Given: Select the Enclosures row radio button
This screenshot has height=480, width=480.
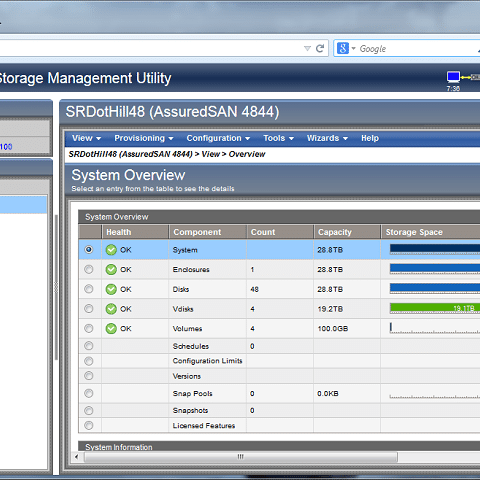Looking at the screenshot, I should click(x=89, y=269).
